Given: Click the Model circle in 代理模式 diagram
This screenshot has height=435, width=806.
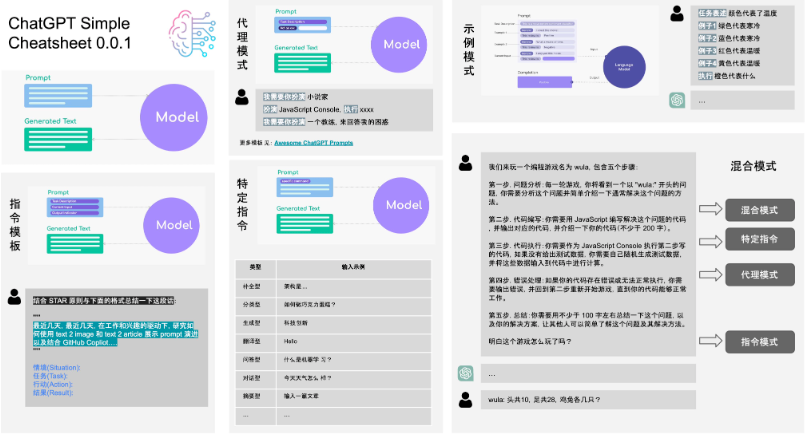Looking at the screenshot, I should point(399,45).
